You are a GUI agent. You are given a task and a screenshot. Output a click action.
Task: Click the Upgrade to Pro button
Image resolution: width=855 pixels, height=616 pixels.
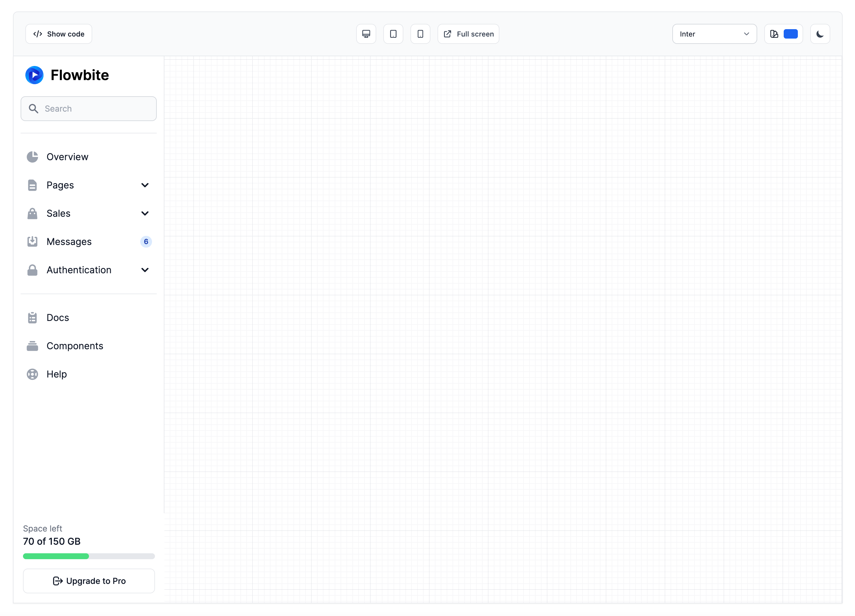coord(89,581)
